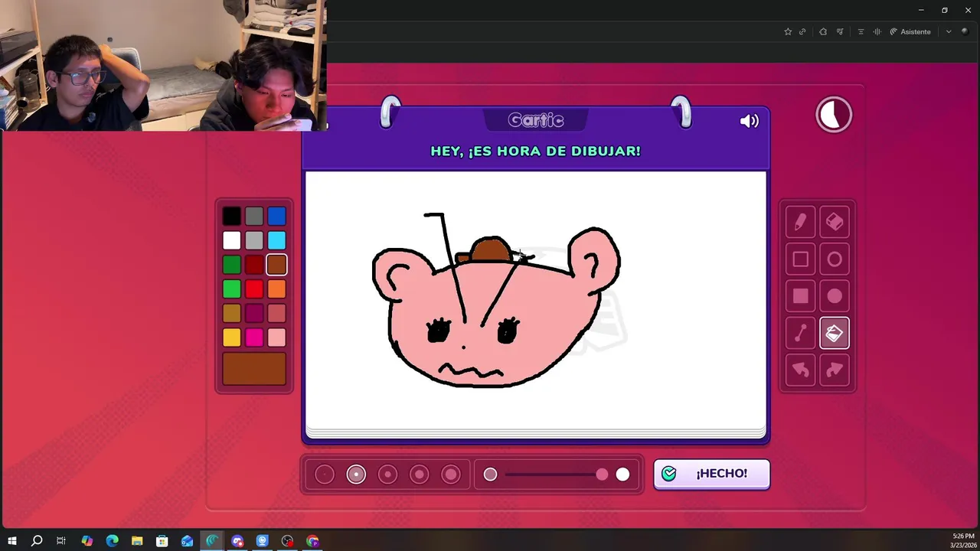Click the Gartic logo at the top
The image size is (980, 551).
536,120
